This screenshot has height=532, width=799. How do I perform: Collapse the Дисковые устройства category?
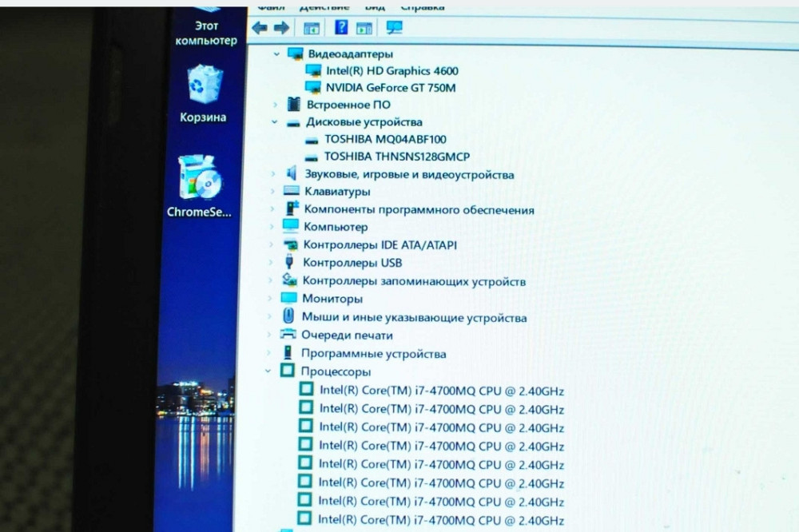(x=275, y=122)
